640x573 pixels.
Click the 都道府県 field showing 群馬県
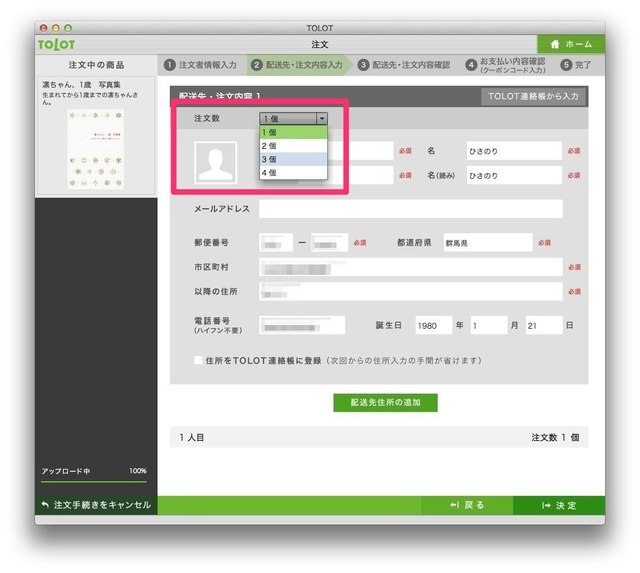488,242
